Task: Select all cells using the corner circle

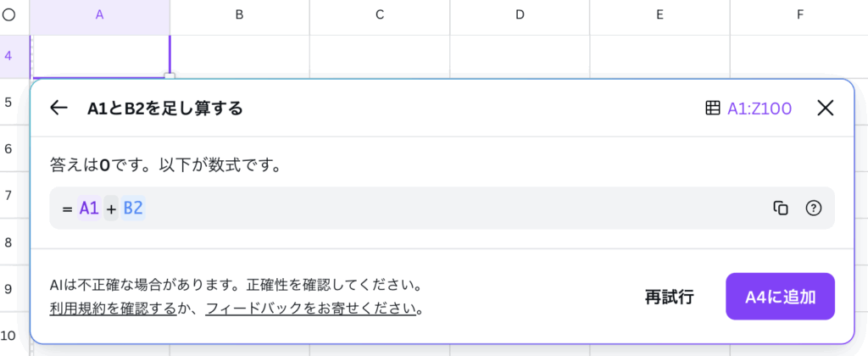Action: click(x=8, y=15)
